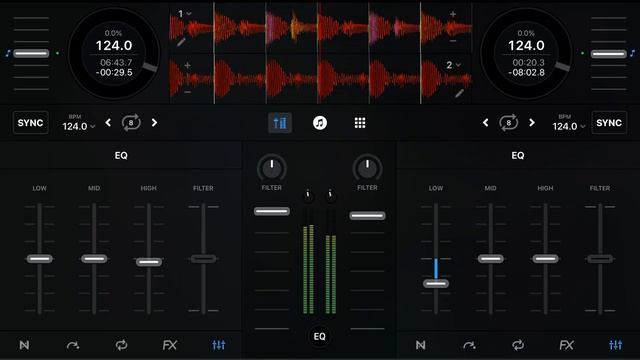Zoom in top waveform with plus

(453, 14)
